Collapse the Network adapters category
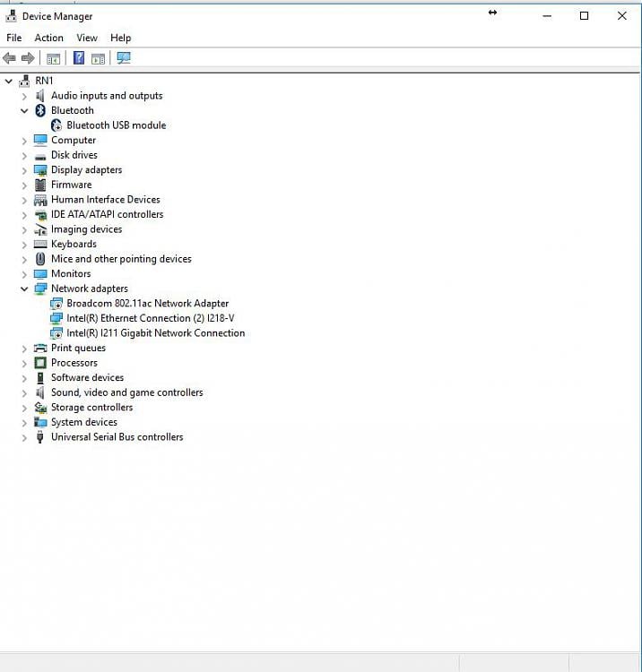This screenshot has height=672, width=642. [24, 289]
